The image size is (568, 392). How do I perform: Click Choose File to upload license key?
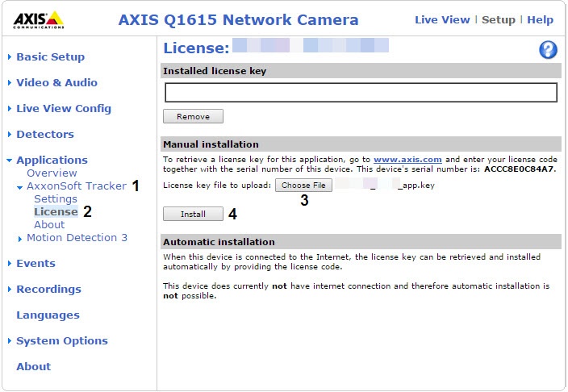coord(303,186)
